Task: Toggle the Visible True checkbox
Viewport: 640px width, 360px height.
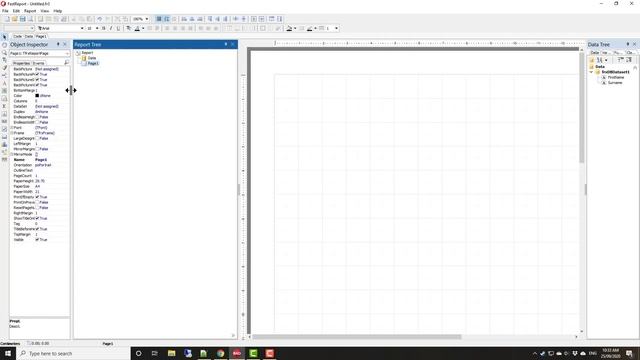Action: 37,240
